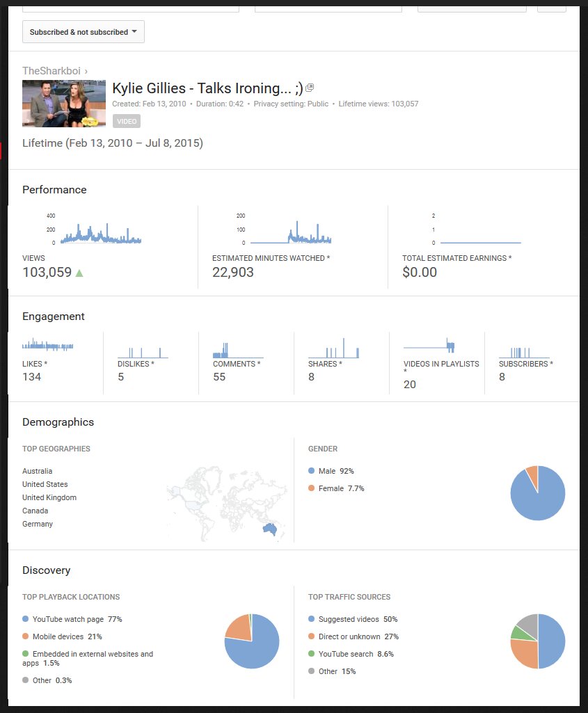Click the Likes sparkline graph
This screenshot has height=713, width=588.
coord(48,346)
